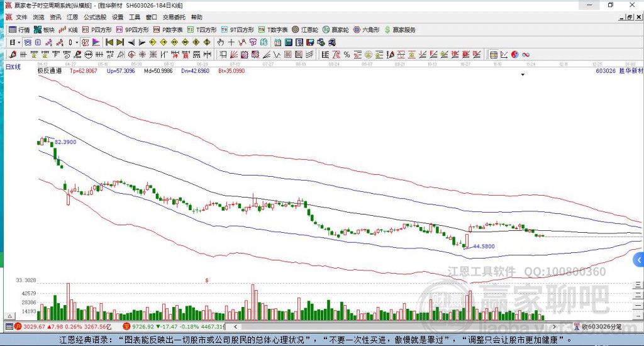Click the 603026 胜华新材 stock label
Image resolution: width=644 pixels, height=346 pixels.
(x=619, y=70)
